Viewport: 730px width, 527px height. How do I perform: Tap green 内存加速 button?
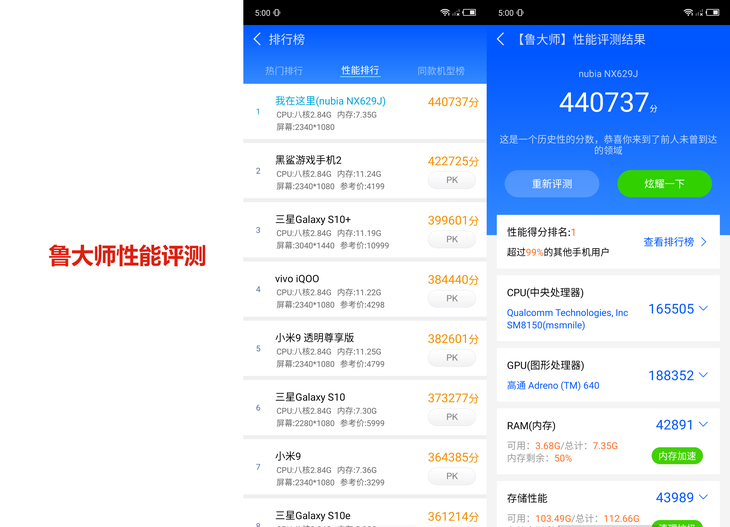677,456
